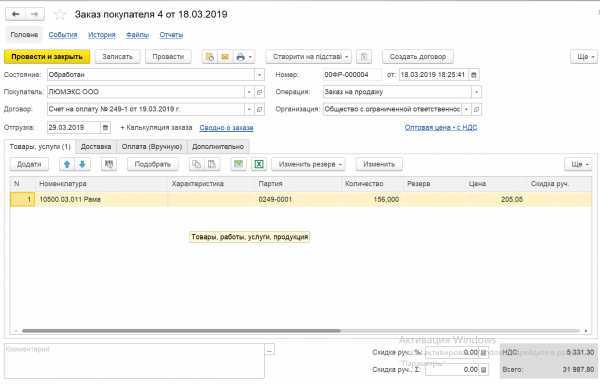Switch to the Доставка tab
This screenshot has width=600, height=384.
click(x=96, y=147)
